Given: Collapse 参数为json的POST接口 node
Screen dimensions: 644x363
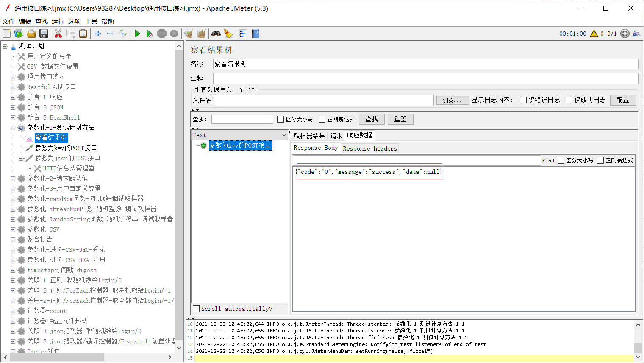Looking at the screenshot, I should pos(21,158).
